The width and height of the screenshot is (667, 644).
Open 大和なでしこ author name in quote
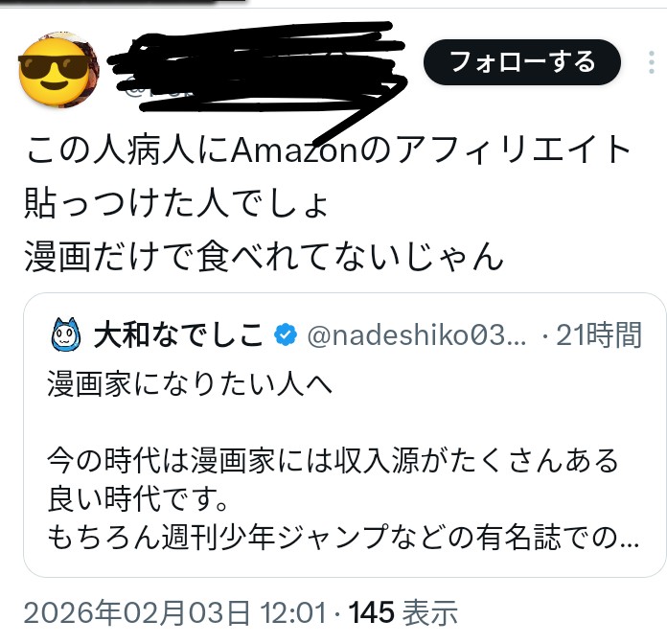click(x=178, y=334)
